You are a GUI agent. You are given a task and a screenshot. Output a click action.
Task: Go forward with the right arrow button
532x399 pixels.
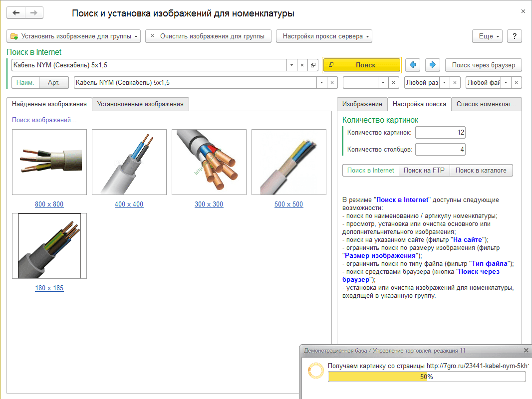[34, 13]
